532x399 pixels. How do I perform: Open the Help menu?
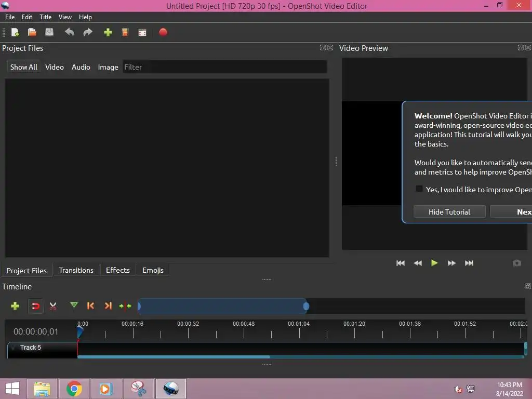[85, 17]
